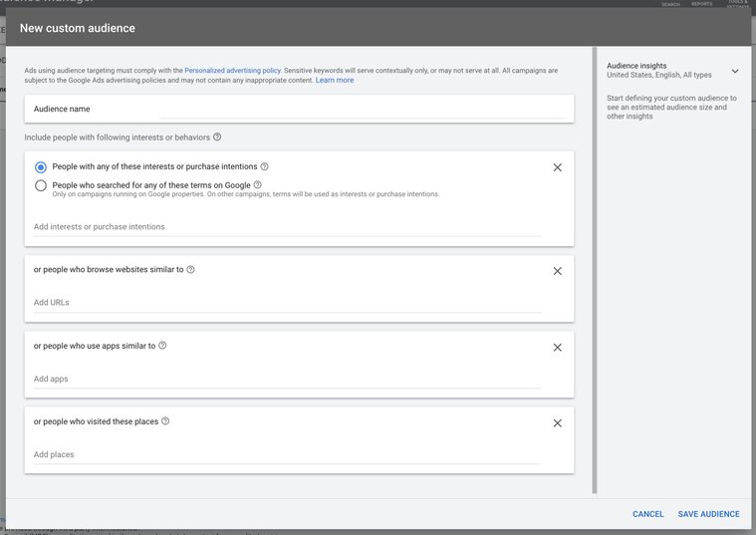756x535 pixels.
Task: Remove the 'visited these places' section
Action: [558, 423]
